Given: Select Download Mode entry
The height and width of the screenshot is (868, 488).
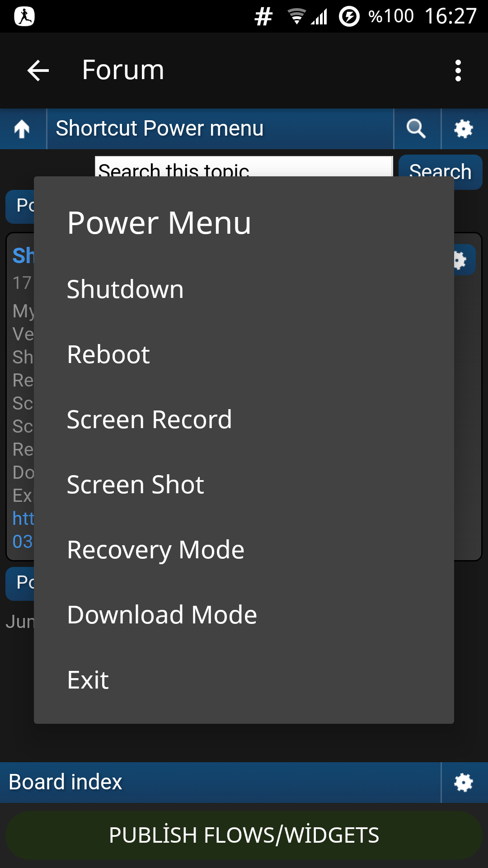Looking at the screenshot, I should click(244, 615).
